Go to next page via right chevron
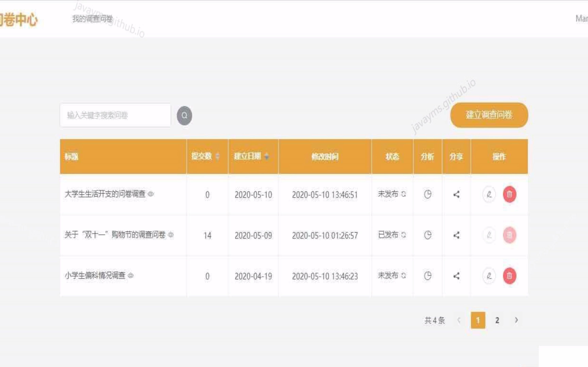 click(x=516, y=320)
